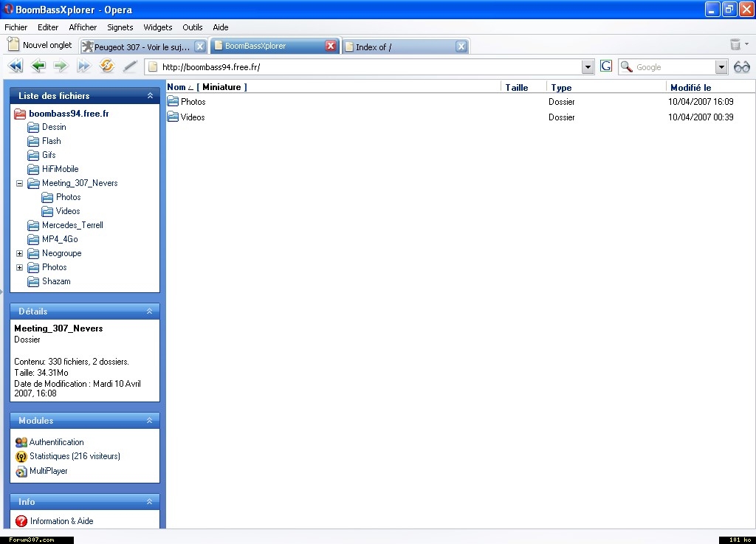Open the MultiPlayer module link
The height and width of the screenshot is (544, 756).
click(x=48, y=471)
